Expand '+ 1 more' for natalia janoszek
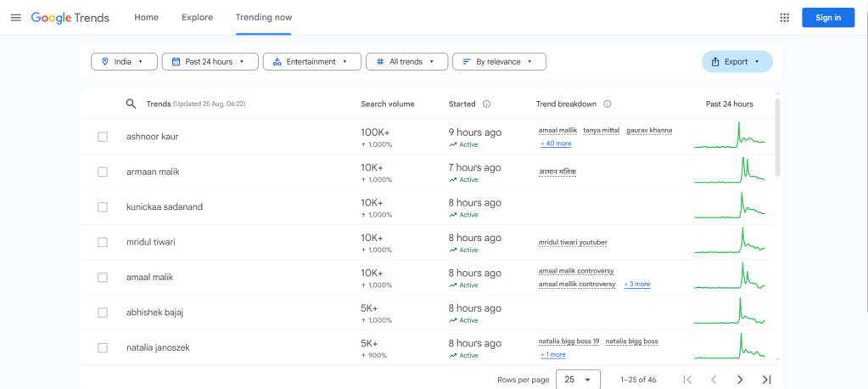The width and height of the screenshot is (868, 389). [553, 355]
